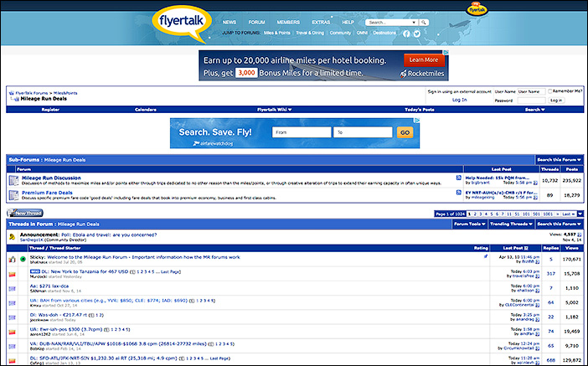Click the New Thread button

(x=25, y=213)
